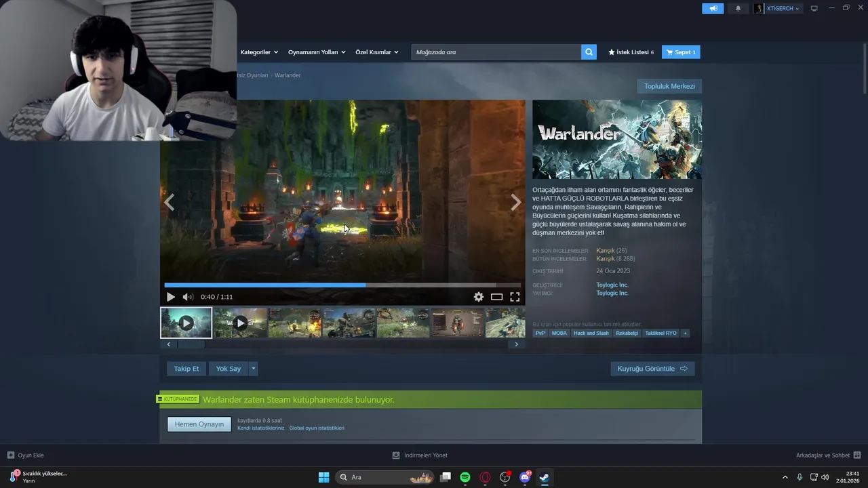The image size is (868, 488).
Task: Click the megaphone announcements icon
Action: pyautogui.click(x=713, y=8)
